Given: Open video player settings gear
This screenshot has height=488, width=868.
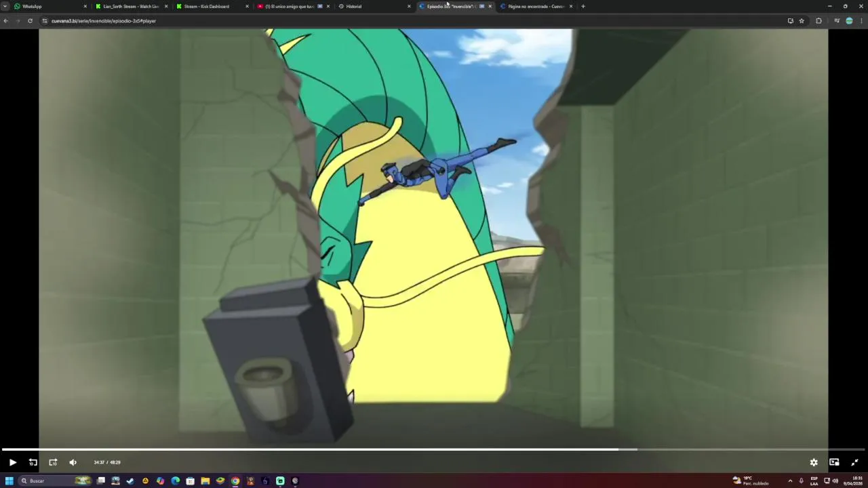Looking at the screenshot, I should [814, 462].
